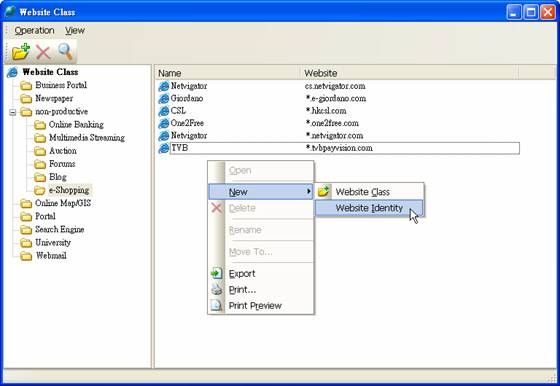Choose Website Class in the New submenu
Screen dimensions: 560x386
pos(369,192)
